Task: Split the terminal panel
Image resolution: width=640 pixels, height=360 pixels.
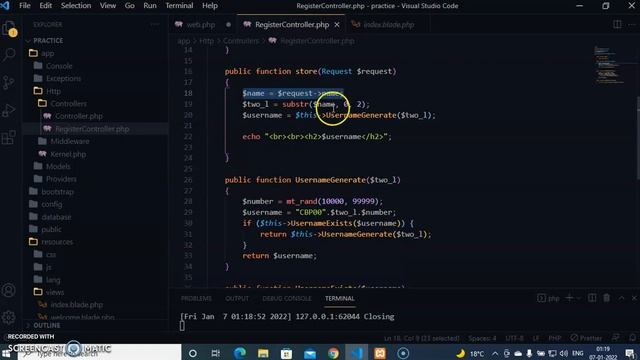Action: point(592,298)
